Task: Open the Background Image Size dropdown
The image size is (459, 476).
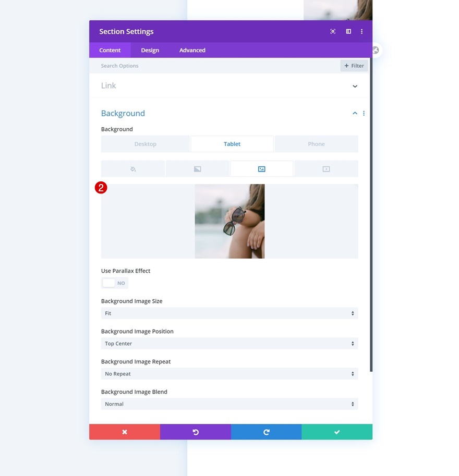Action: [x=229, y=313]
